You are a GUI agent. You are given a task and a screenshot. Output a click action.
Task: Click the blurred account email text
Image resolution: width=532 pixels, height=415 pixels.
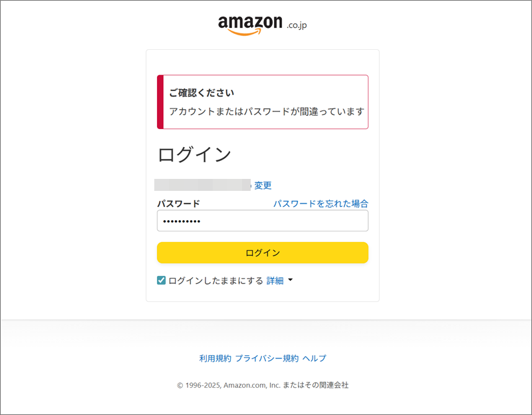203,185
